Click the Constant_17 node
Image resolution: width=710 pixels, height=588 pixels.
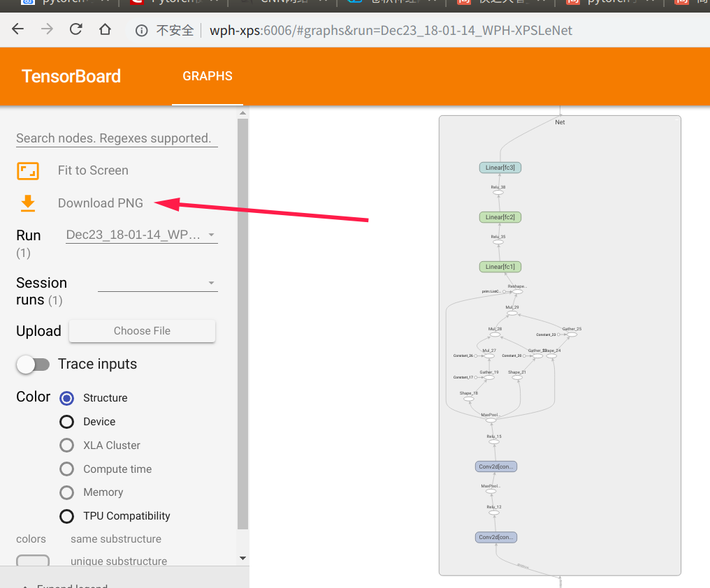475,378
